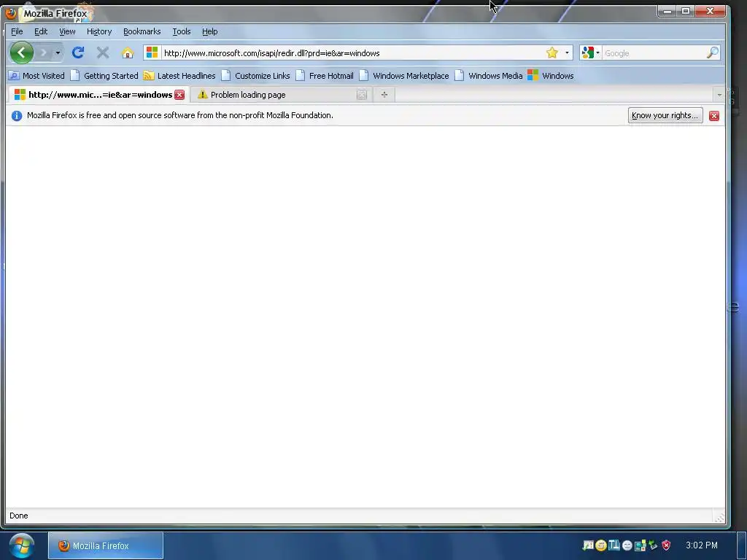
Task: Open the Help menu
Action: point(209,31)
